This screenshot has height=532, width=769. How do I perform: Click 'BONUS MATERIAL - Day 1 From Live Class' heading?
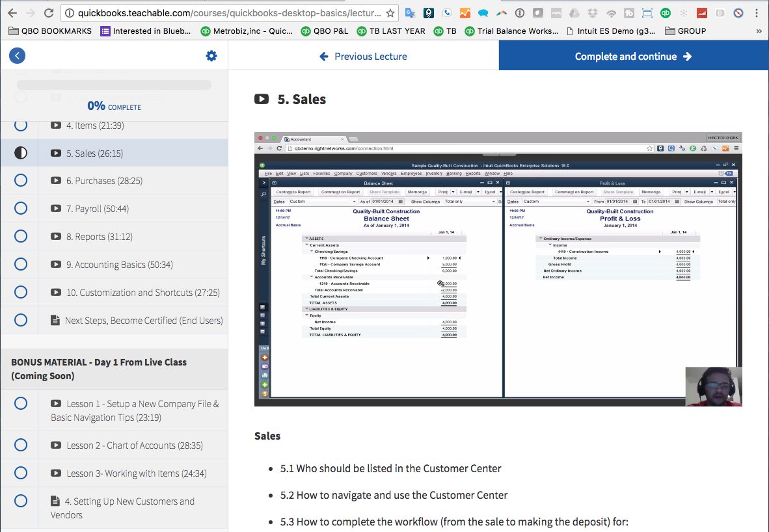(x=99, y=369)
